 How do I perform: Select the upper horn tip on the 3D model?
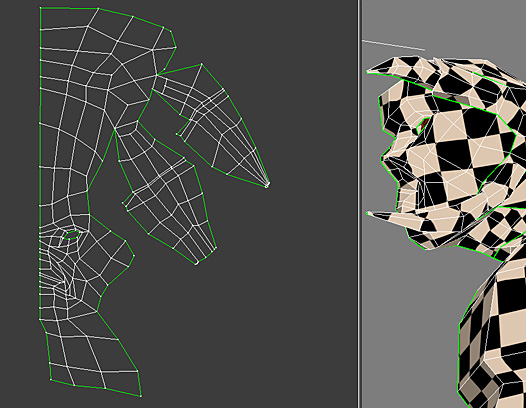click(368, 71)
